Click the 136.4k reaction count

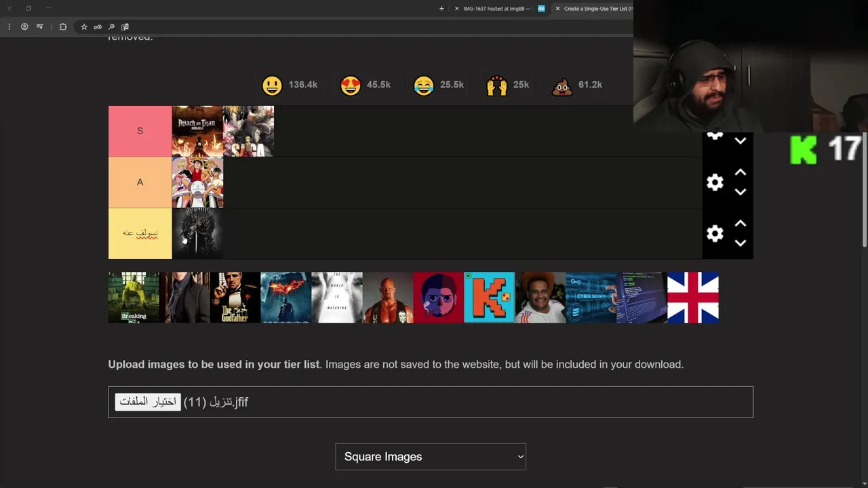[x=302, y=85]
